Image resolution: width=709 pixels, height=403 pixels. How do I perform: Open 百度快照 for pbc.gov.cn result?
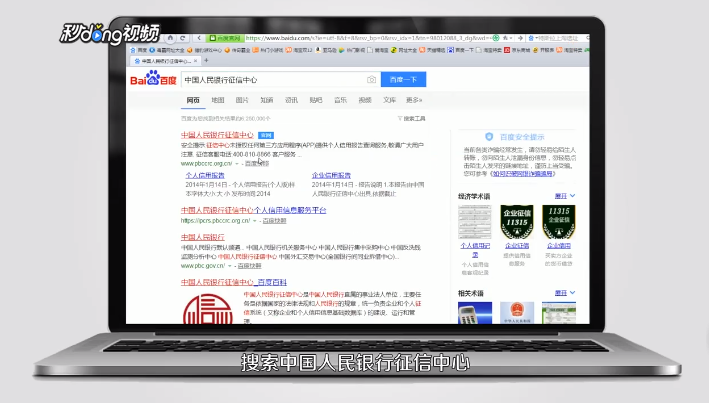point(249,266)
